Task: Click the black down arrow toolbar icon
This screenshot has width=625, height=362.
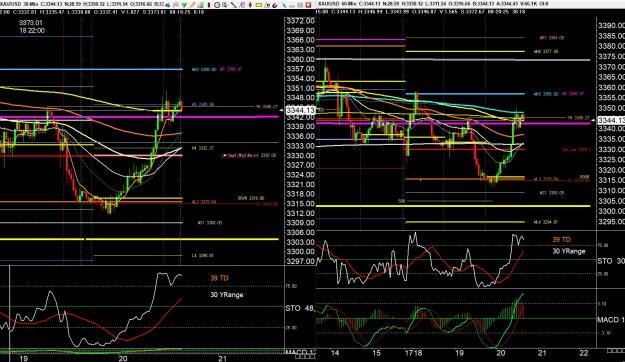Action: pyautogui.click(x=250, y=5)
